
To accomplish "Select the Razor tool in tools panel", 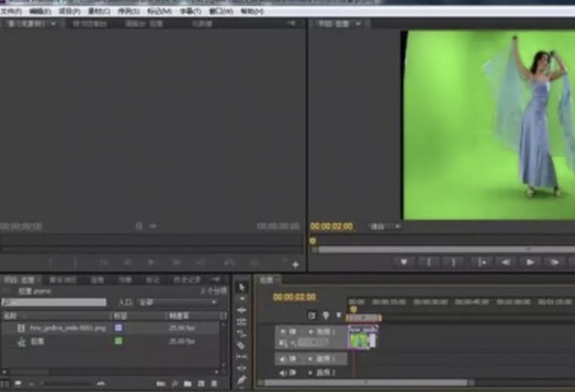I will (x=242, y=345).
